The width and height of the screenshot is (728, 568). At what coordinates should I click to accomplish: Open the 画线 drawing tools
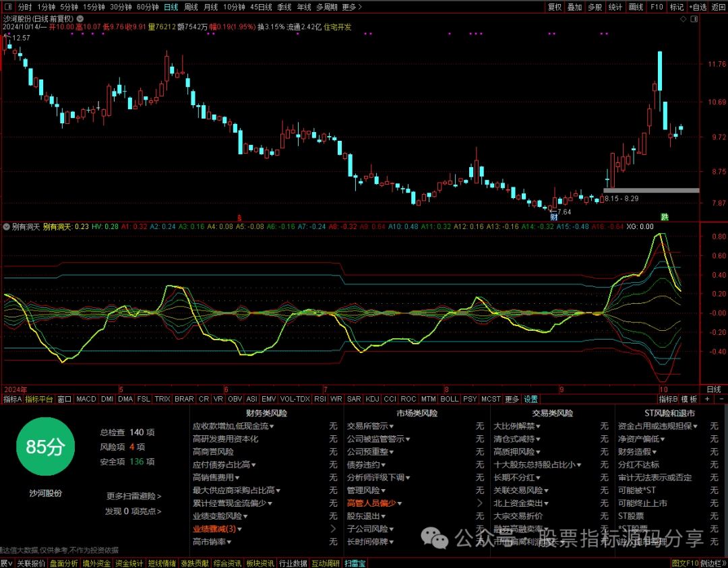636,7
